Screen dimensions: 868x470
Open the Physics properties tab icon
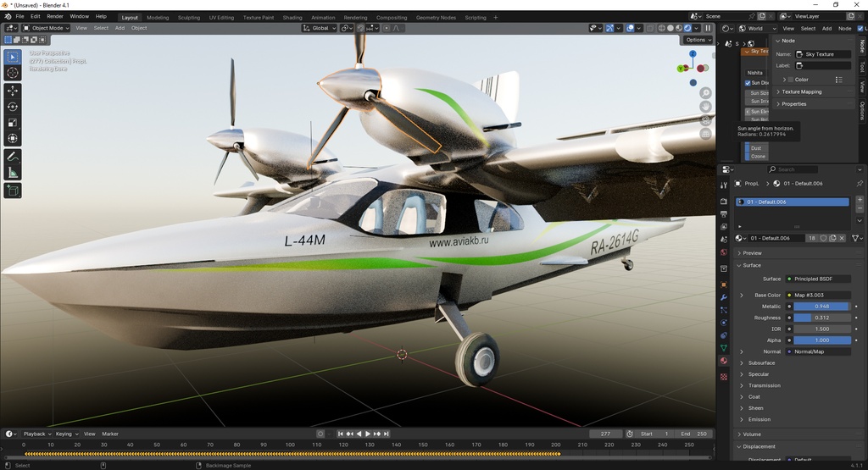pos(724,323)
